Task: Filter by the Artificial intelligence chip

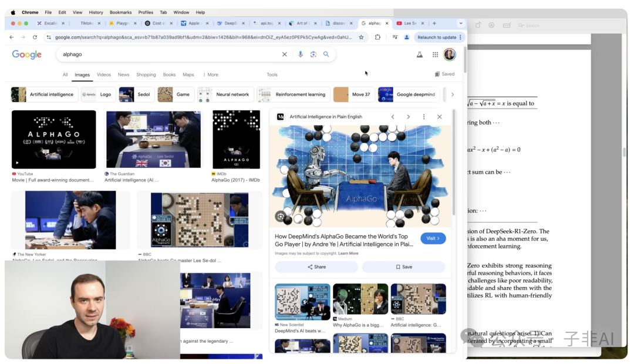Action: click(44, 95)
